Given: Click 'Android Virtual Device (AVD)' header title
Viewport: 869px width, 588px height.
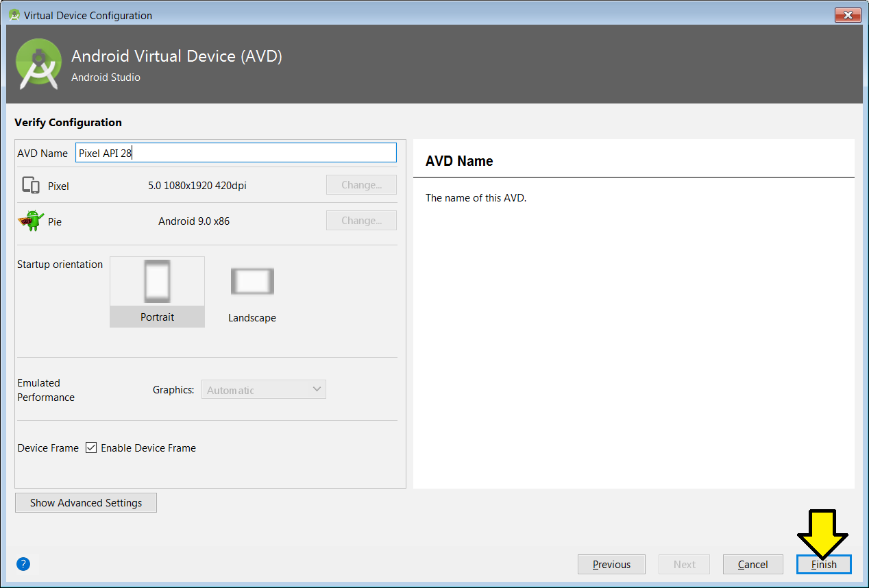Looking at the screenshot, I should pyautogui.click(x=177, y=56).
